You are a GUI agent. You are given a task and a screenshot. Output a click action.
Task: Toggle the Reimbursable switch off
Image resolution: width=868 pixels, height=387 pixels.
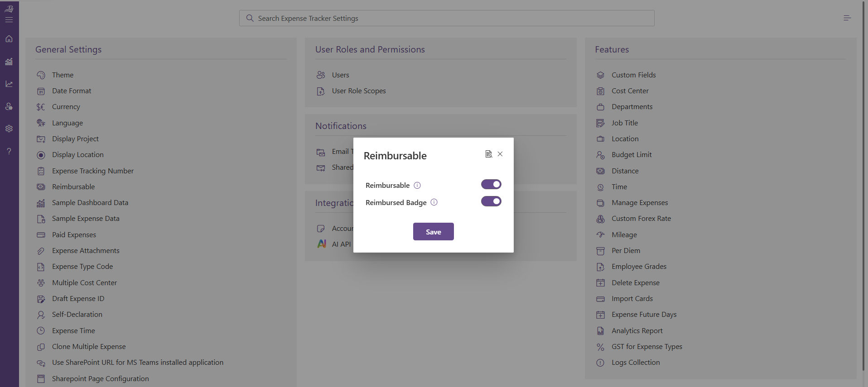click(x=491, y=184)
